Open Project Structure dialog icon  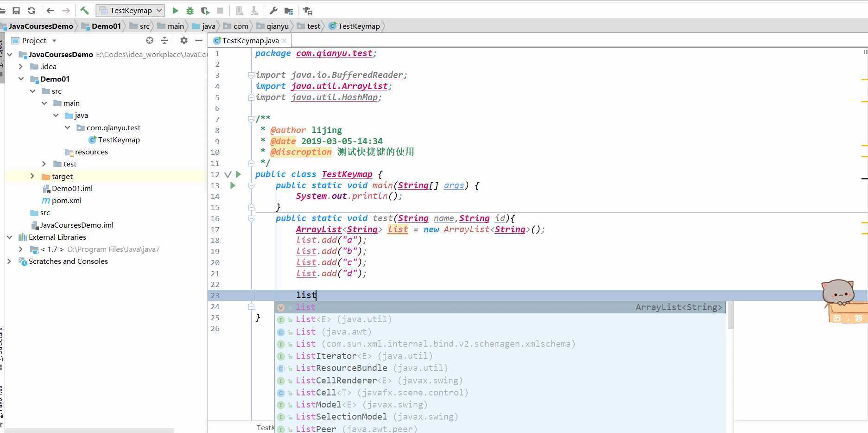coord(289,10)
